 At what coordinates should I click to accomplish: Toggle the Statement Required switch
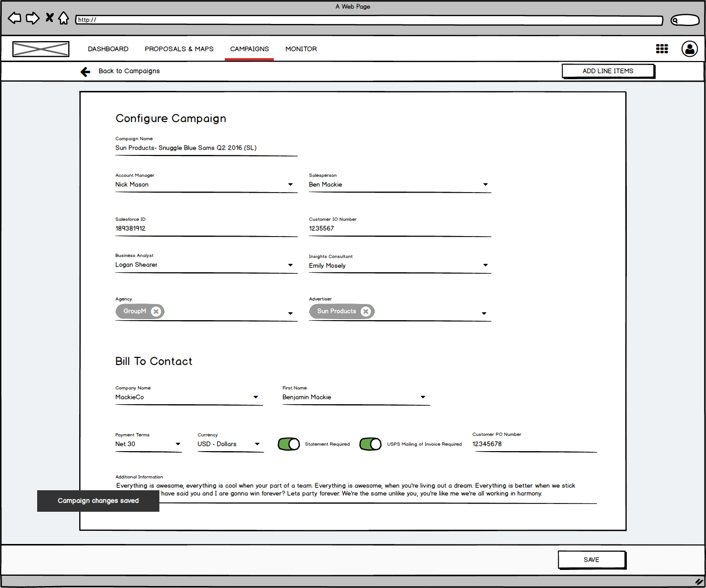pyautogui.click(x=288, y=444)
